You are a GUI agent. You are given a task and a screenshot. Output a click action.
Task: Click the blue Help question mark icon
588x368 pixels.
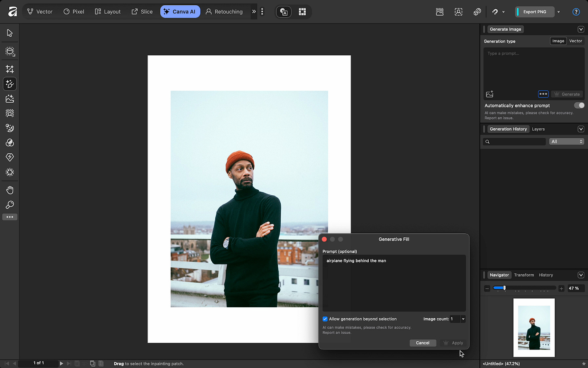[576, 12]
